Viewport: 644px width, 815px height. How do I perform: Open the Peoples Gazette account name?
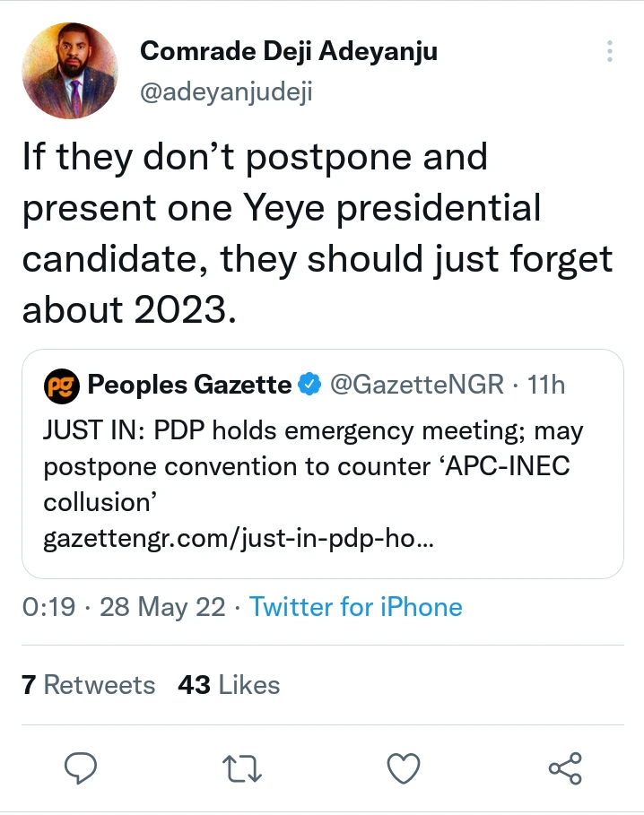(x=189, y=386)
